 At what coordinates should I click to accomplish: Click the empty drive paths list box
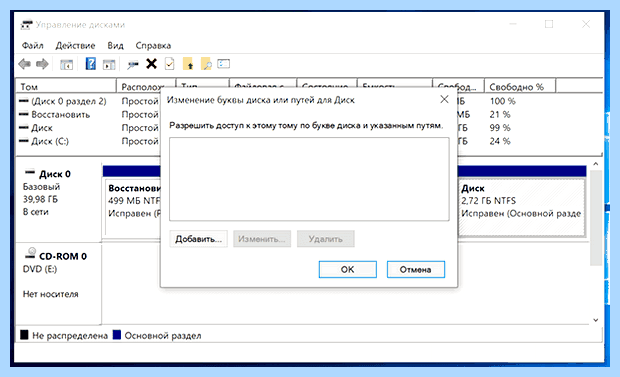coord(309,179)
